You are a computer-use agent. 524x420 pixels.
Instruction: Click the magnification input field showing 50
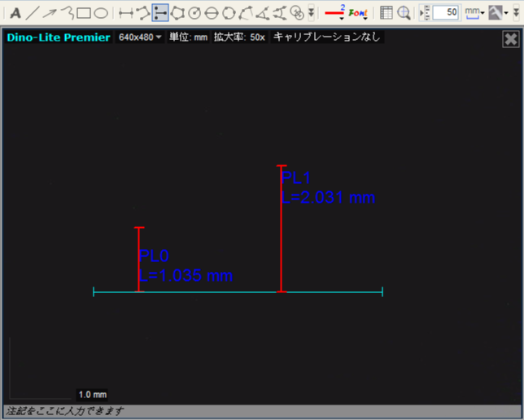446,13
